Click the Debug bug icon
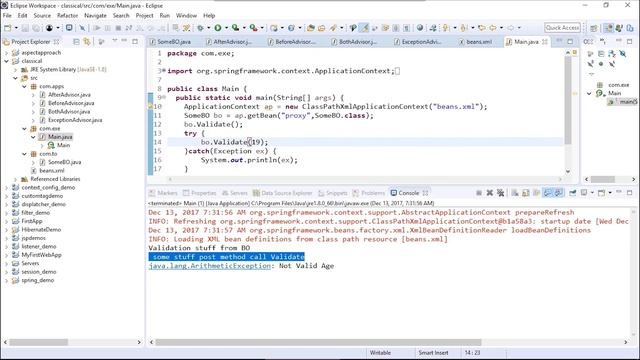The width and height of the screenshot is (640, 360). point(200,28)
